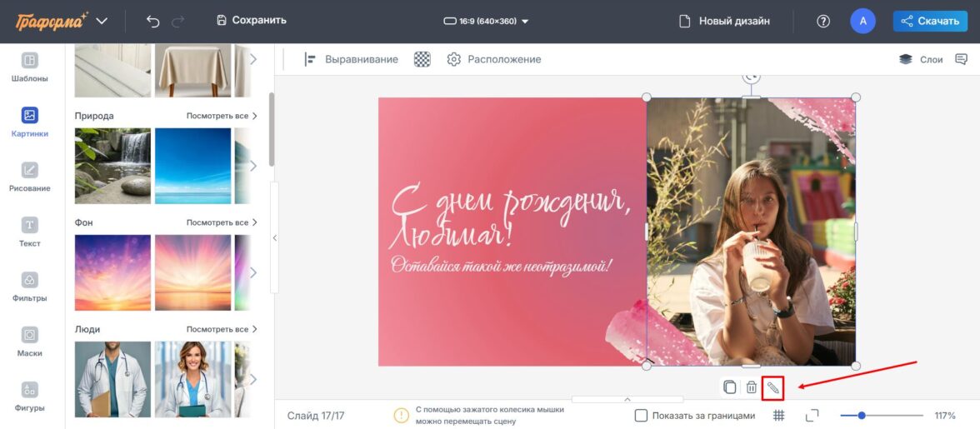Open the comments speech bubble icon
980x429 pixels.
962,59
